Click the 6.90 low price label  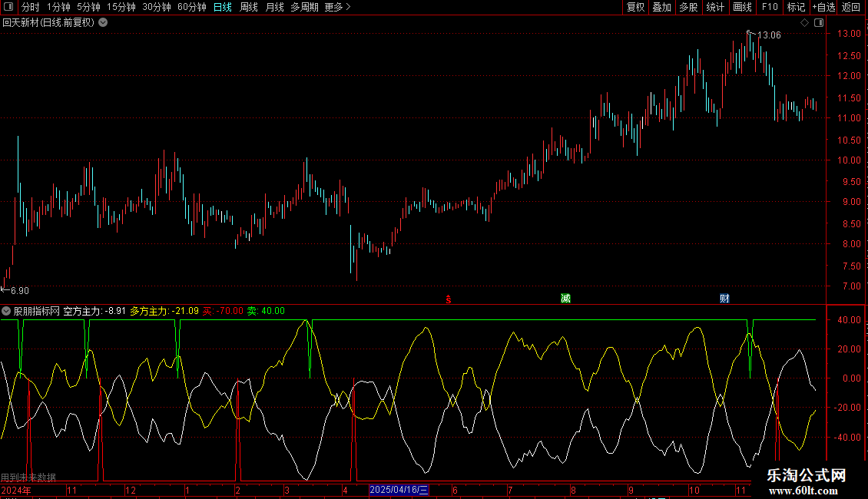20,290
